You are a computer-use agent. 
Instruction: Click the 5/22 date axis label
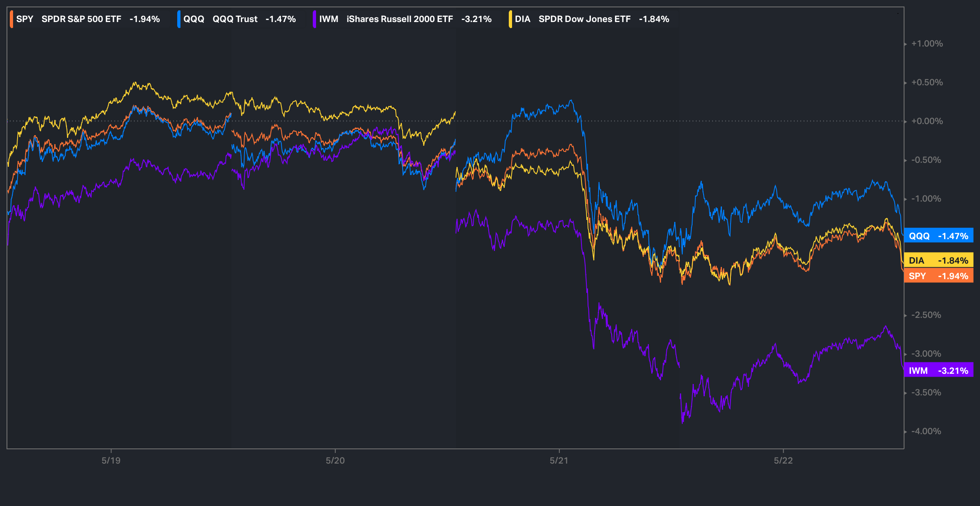783,460
